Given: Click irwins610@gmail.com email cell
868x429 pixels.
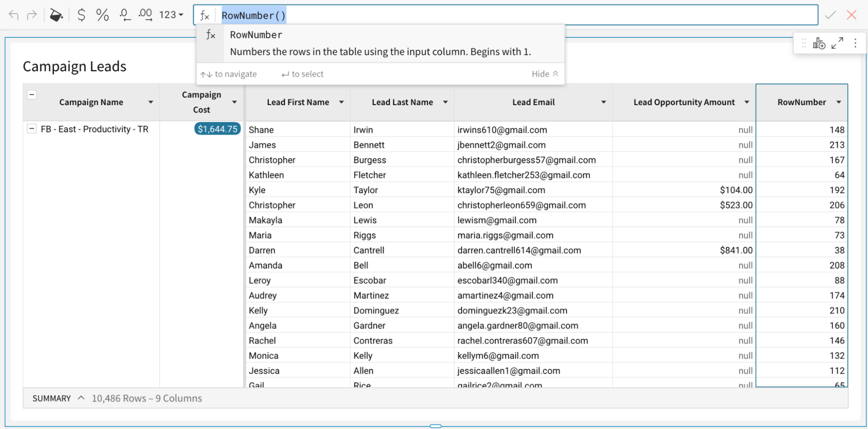Looking at the screenshot, I should coord(533,130).
